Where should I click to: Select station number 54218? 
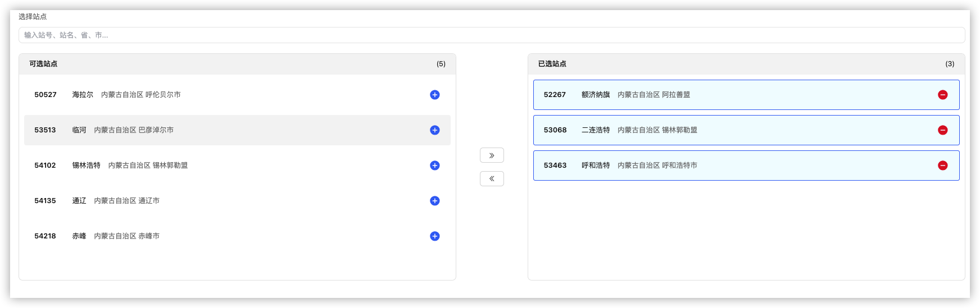[45, 236]
